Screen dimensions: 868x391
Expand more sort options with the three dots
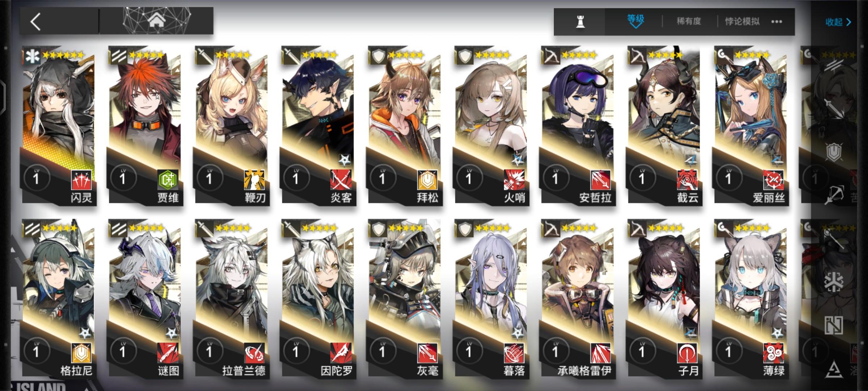tap(776, 22)
